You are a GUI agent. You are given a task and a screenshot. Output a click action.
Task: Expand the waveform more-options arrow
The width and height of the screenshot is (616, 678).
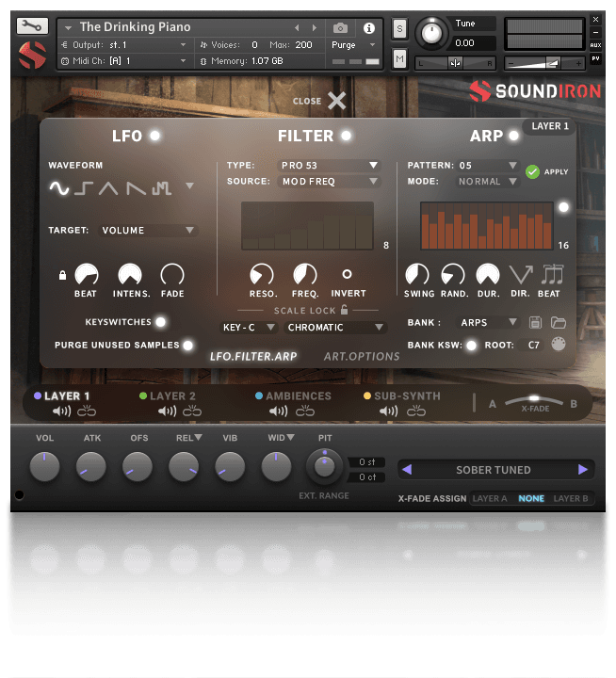189,186
